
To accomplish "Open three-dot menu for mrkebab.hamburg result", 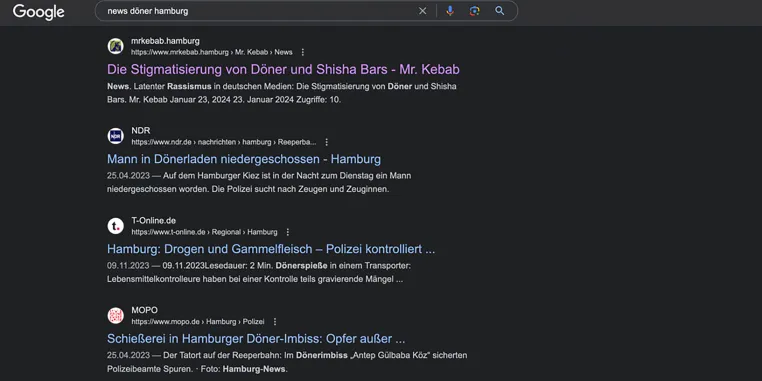I will point(303,52).
